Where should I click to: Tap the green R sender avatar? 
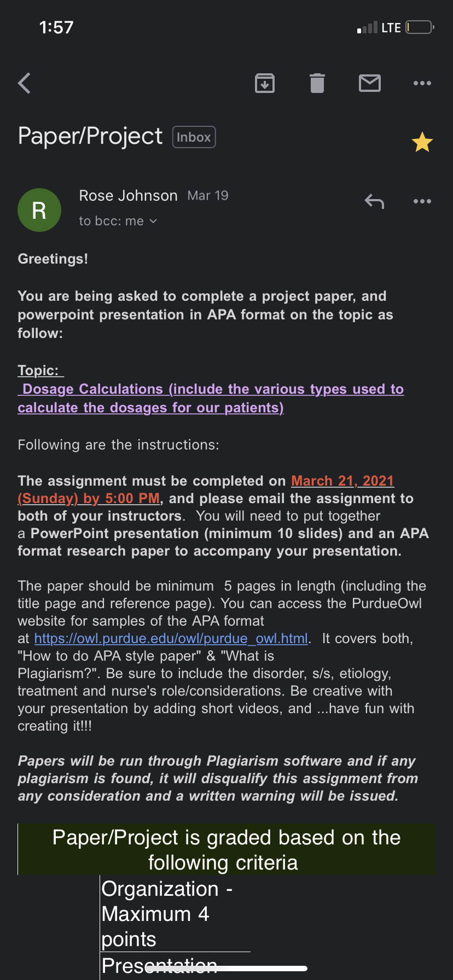(x=39, y=210)
